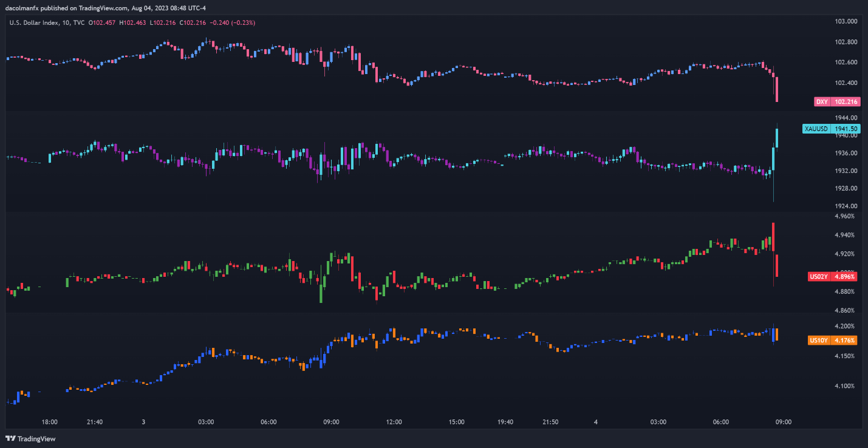
Task: Click the 4.150% yield axis label
Action: [845, 356]
